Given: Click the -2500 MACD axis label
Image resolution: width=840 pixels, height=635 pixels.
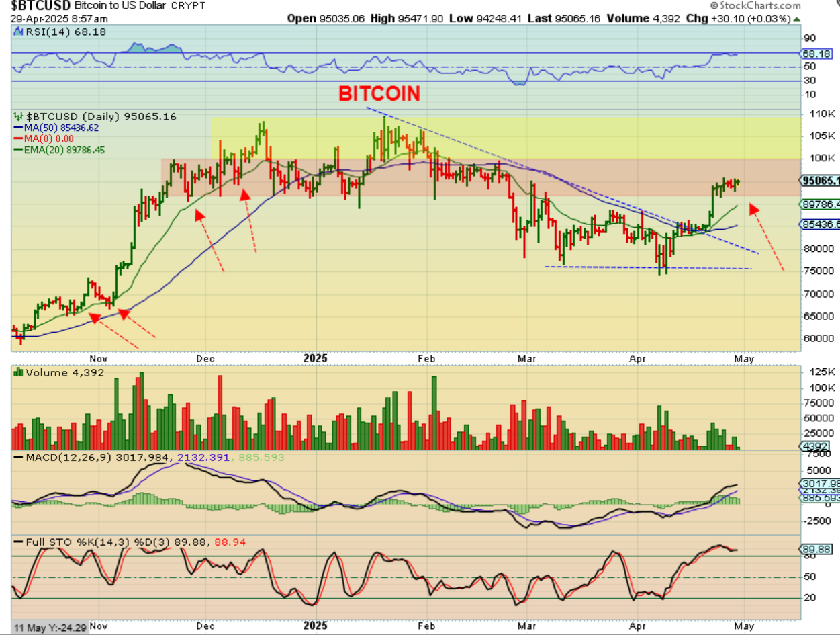Looking at the screenshot, I should [816, 521].
